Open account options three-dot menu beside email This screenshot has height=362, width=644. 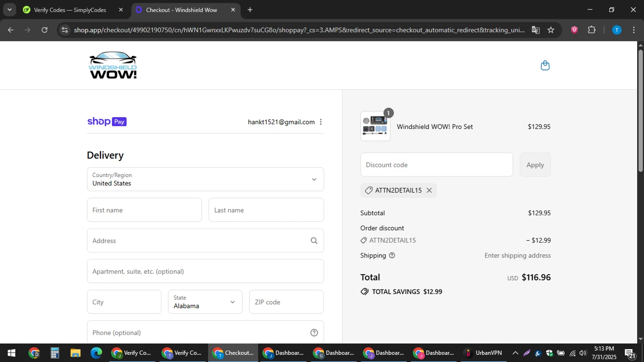pos(321,122)
